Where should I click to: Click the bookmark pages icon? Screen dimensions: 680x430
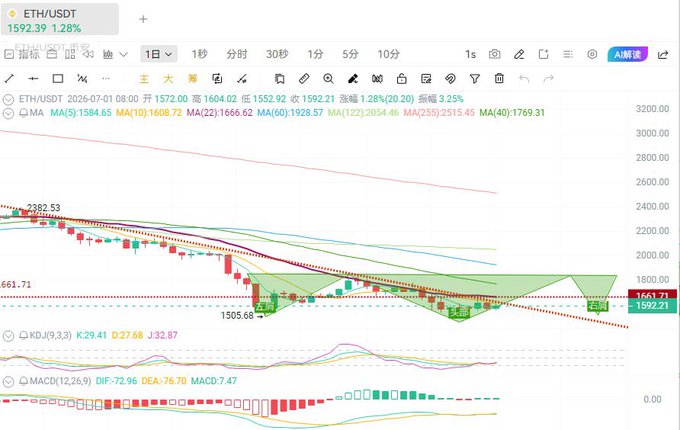[280, 78]
